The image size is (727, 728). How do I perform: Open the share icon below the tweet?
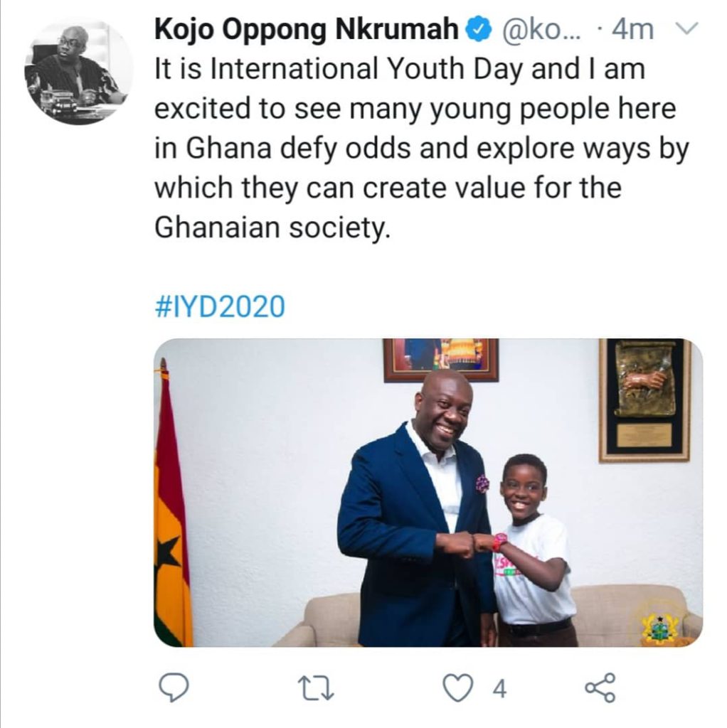[600, 687]
